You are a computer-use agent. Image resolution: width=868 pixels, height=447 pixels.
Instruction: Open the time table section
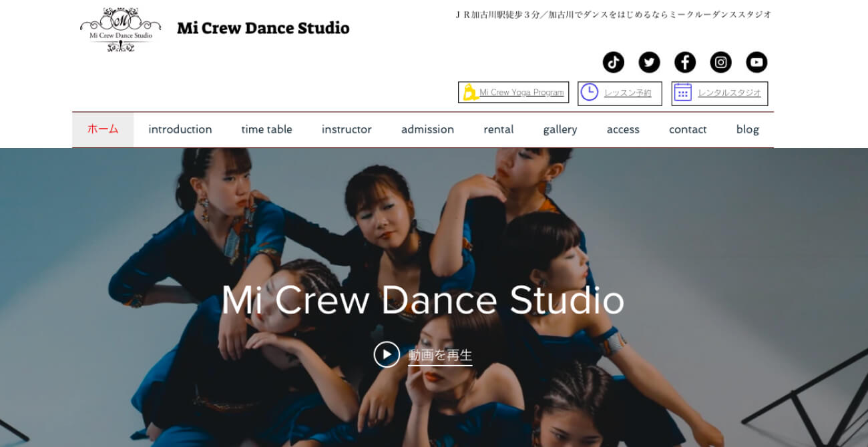(x=266, y=129)
